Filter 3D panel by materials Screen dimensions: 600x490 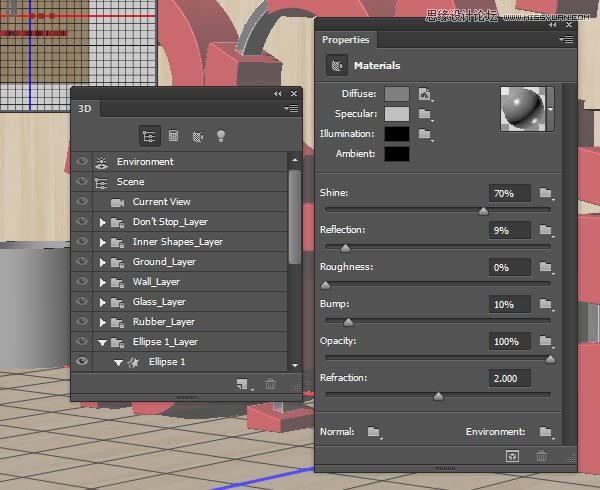point(198,136)
